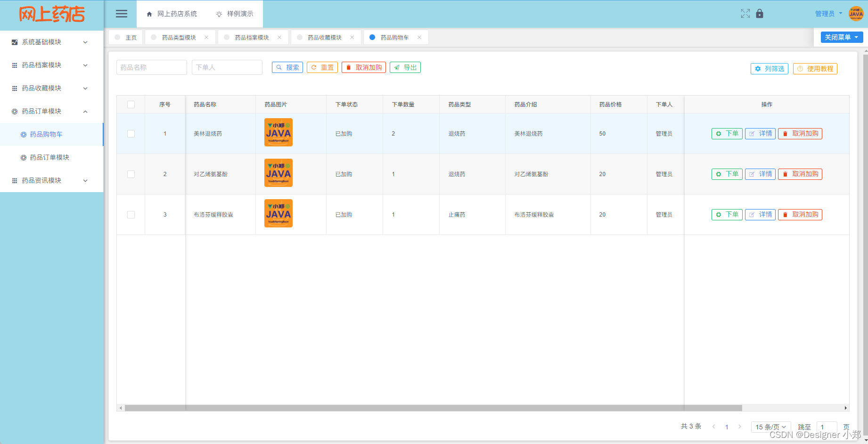Place order for 美林退烧药 with 下单

coord(727,134)
